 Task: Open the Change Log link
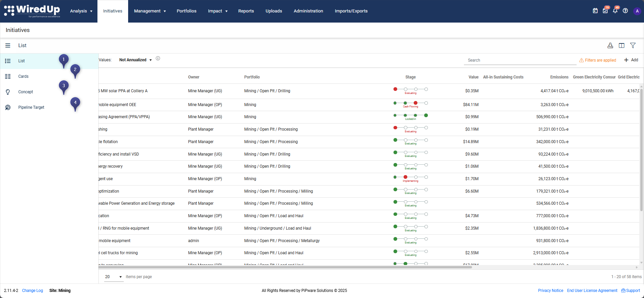click(32, 291)
